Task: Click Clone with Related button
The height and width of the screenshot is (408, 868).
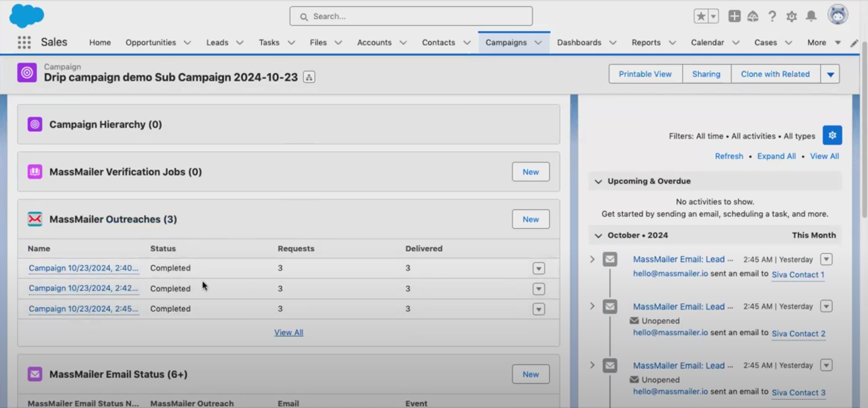Action: point(775,74)
